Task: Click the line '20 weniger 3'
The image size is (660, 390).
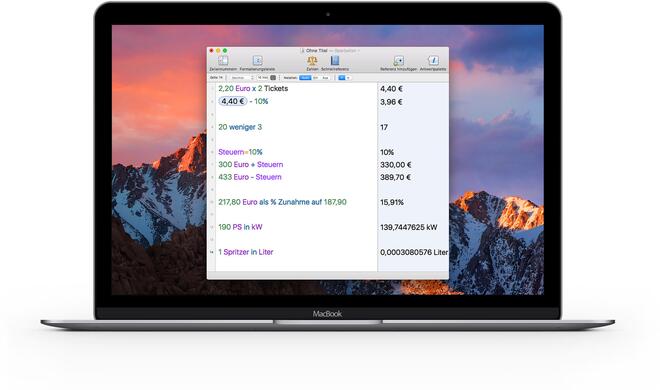Action: point(240,127)
